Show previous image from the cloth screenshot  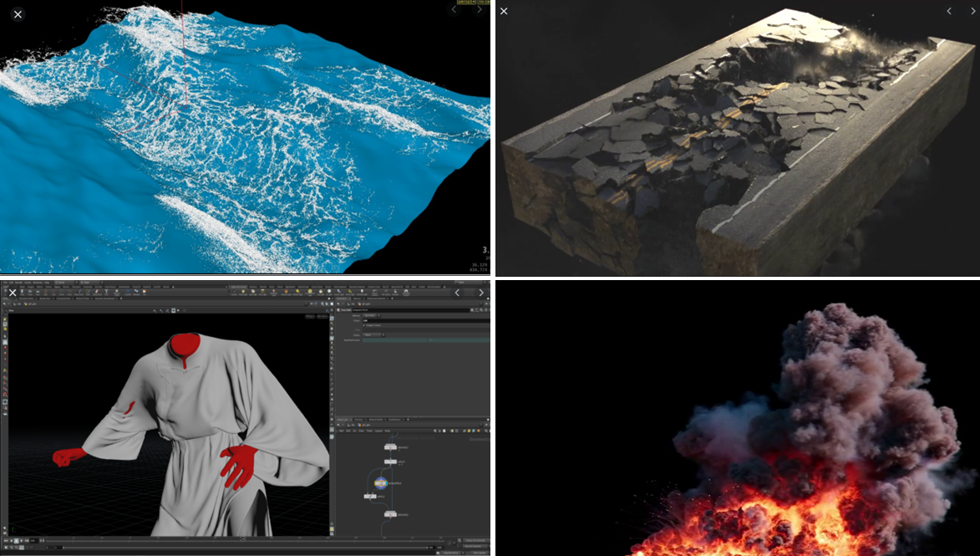click(458, 293)
